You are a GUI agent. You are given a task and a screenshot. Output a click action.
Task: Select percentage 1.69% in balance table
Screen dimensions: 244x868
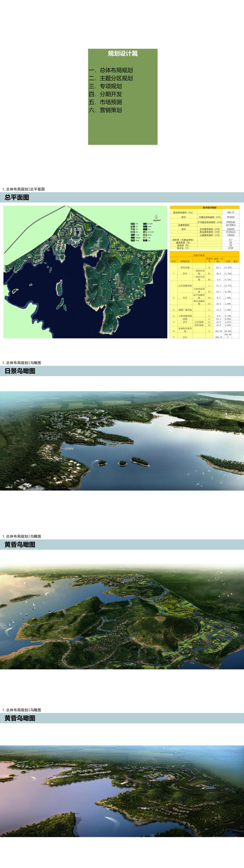[x=228, y=298]
